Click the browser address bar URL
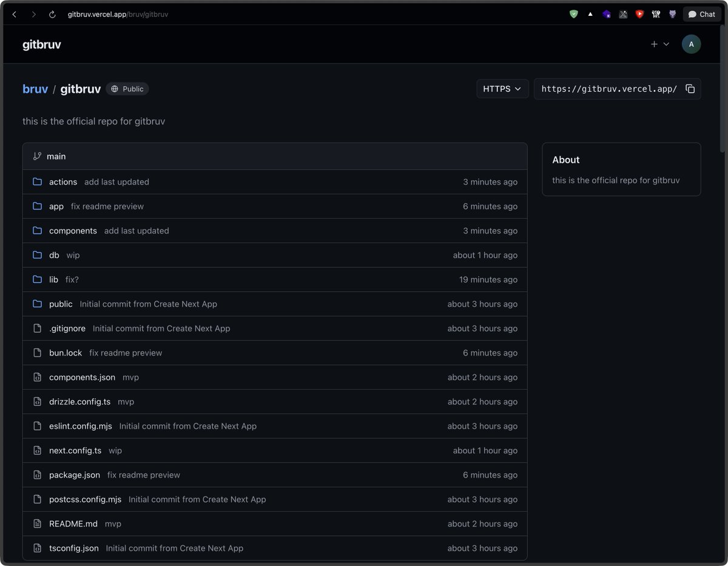Image resolution: width=728 pixels, height=566 pixels. coord(118,14)
